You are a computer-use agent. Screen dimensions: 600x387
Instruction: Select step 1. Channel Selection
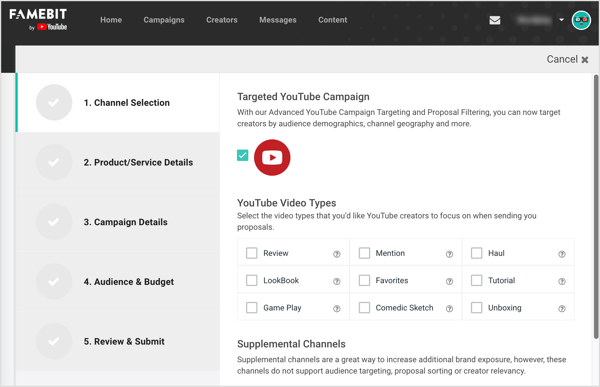pos(118,103)
